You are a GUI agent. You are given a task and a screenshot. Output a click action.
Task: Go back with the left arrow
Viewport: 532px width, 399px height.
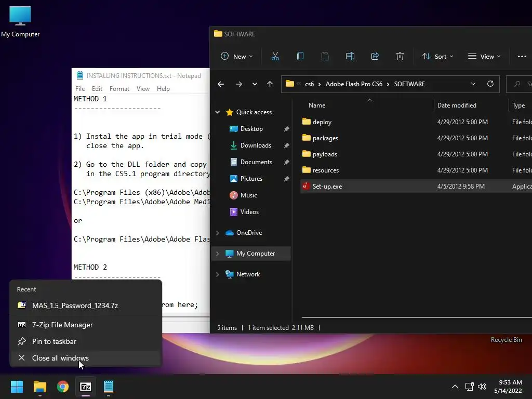(x=221, y=84)
